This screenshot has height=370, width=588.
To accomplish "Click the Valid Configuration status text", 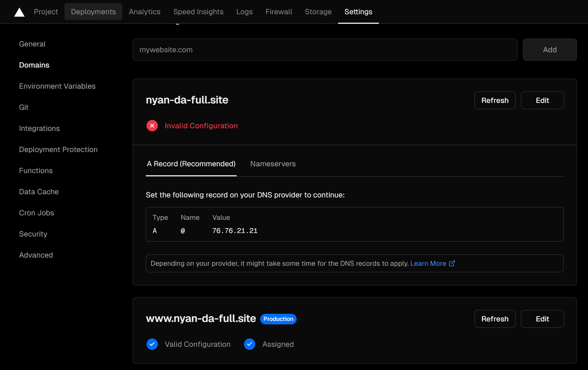I will 198,344.
